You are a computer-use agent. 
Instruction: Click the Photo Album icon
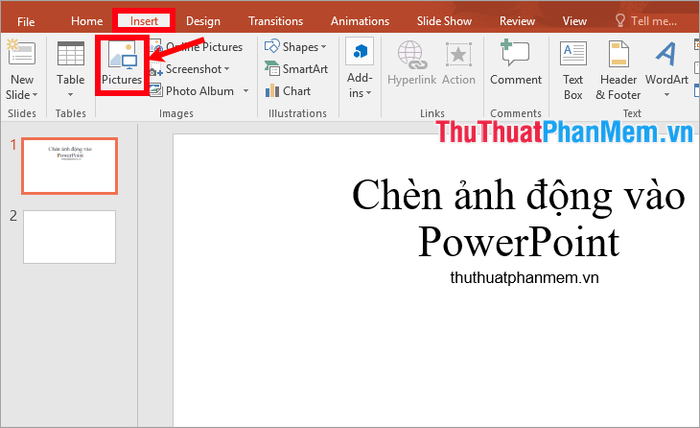coord(156,91)
